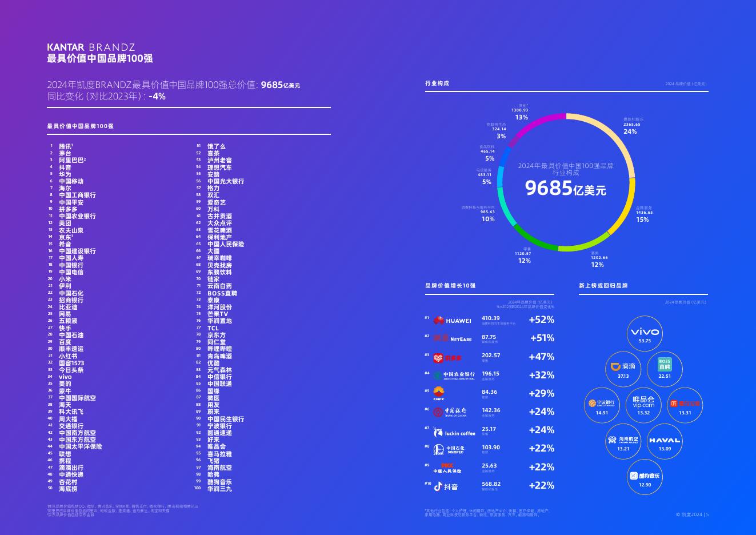The image size is (756, 535).
Task: Click the Kantar BrandZ logo
Action: pyautogui.click(x=91, y=47)
